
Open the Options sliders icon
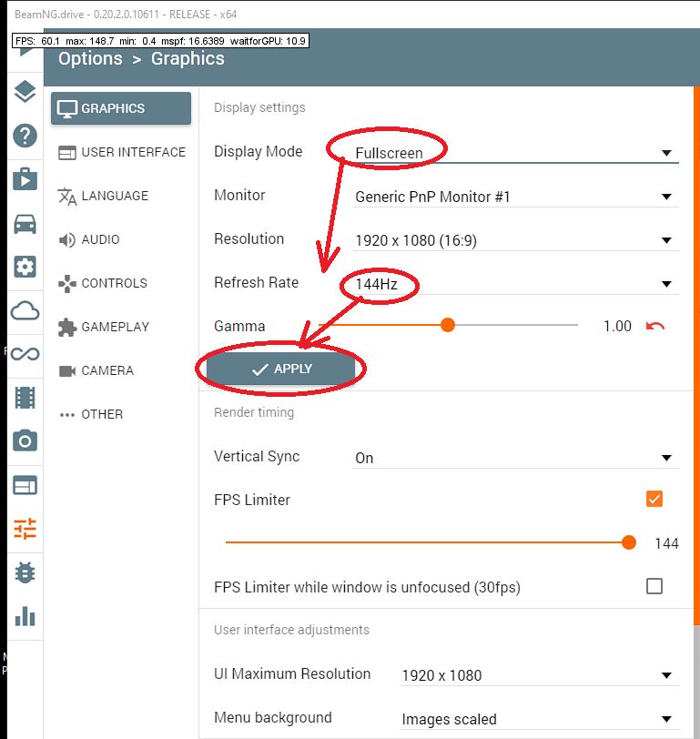pyautogui.click(x=25, y=529)
